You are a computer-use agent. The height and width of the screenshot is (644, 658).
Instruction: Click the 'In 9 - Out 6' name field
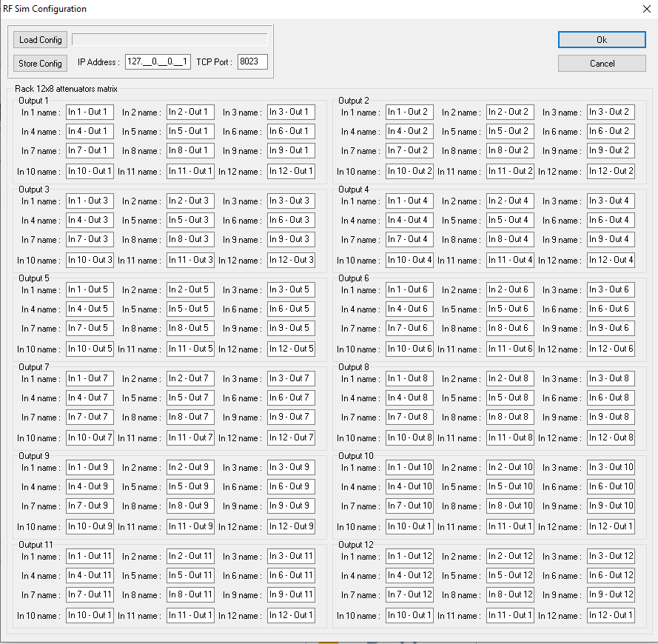611,329
